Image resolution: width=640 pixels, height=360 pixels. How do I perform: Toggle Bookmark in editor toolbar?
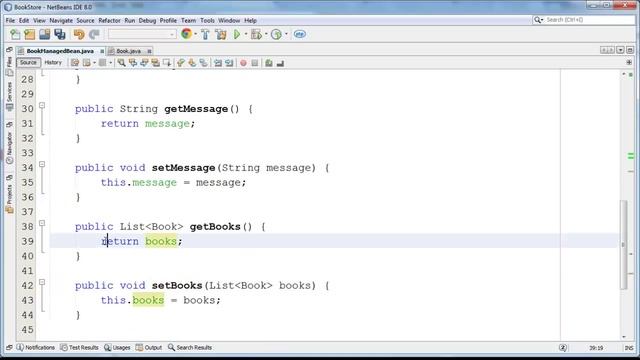(203, 62)
